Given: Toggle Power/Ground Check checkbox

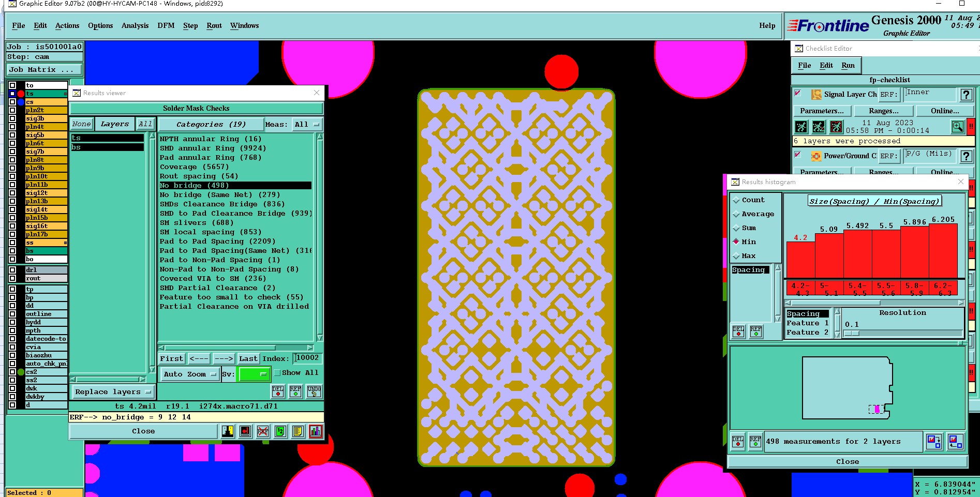Looking at the screenshot, I should (798, 155).
